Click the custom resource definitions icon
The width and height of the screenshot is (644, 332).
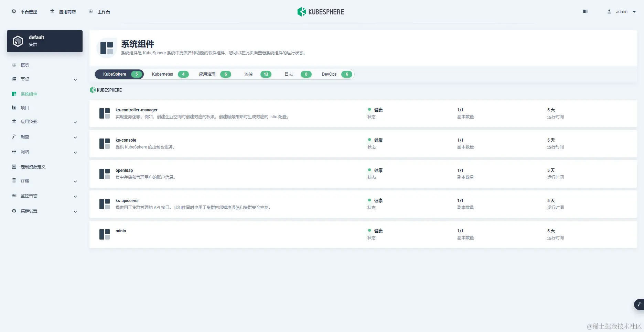(14, 167)
